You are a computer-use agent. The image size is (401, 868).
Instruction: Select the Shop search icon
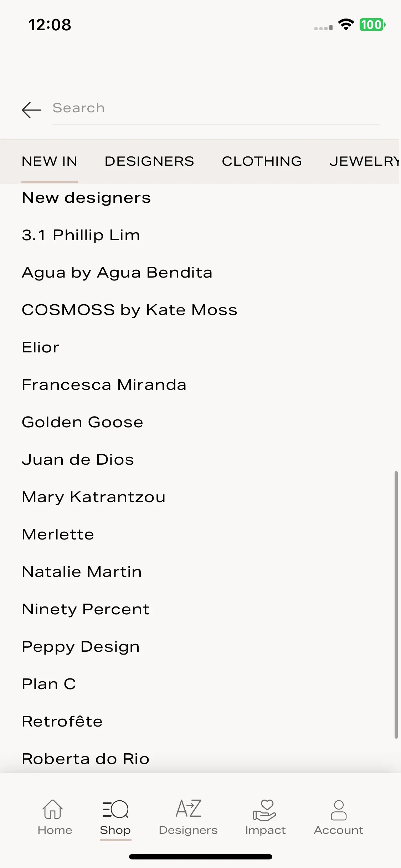tap(115, 809)
